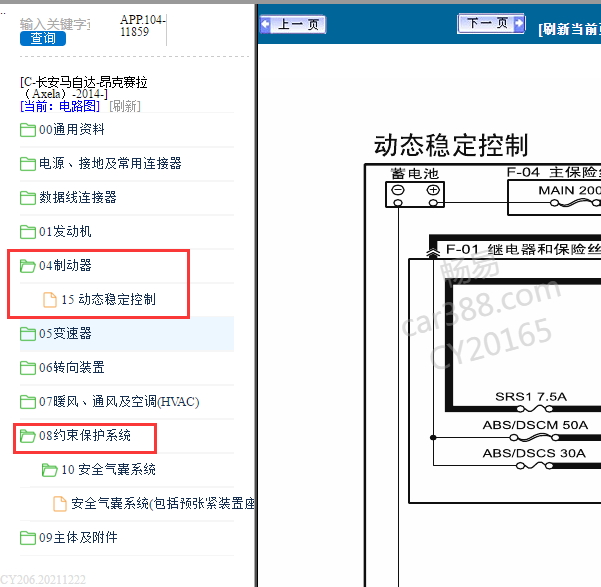
Task: Collapse the 08约束保护系统 open folder icon
Action: tap(28, 436)
